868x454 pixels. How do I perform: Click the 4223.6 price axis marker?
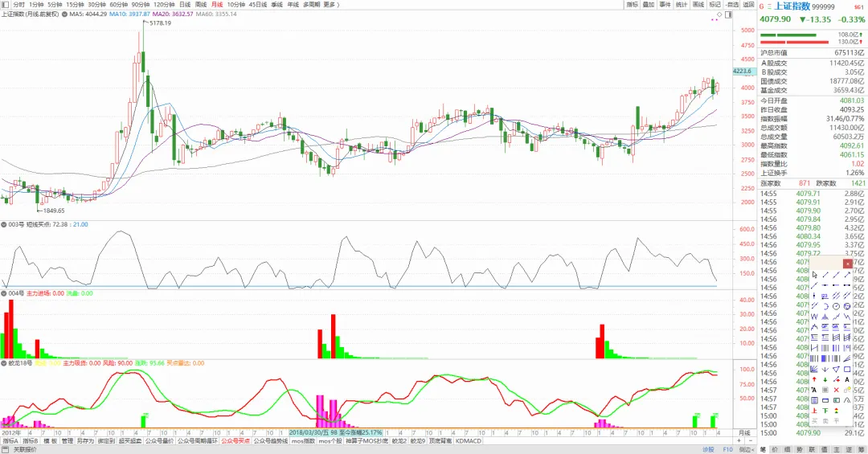pos(743,72)
